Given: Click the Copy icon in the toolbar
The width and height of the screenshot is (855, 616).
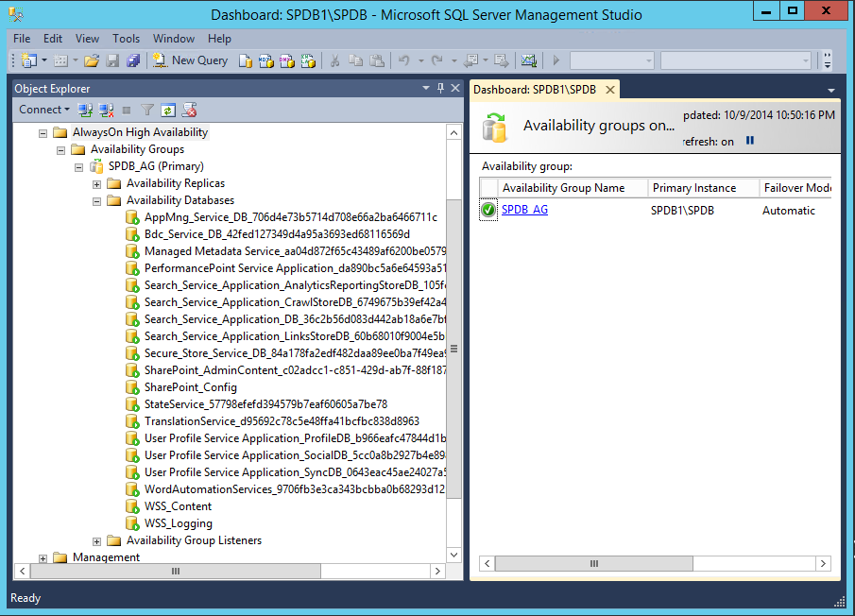Looking at the screenshot, I should (x=356, y=60).
